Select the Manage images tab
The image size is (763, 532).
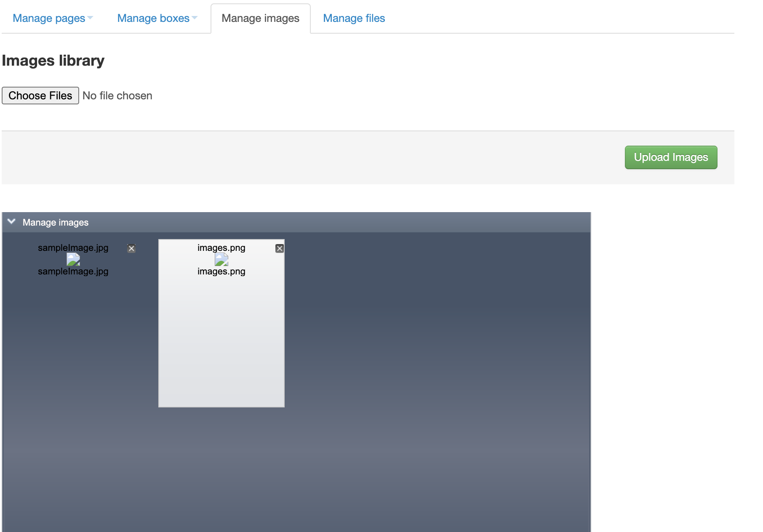point(260,18)
